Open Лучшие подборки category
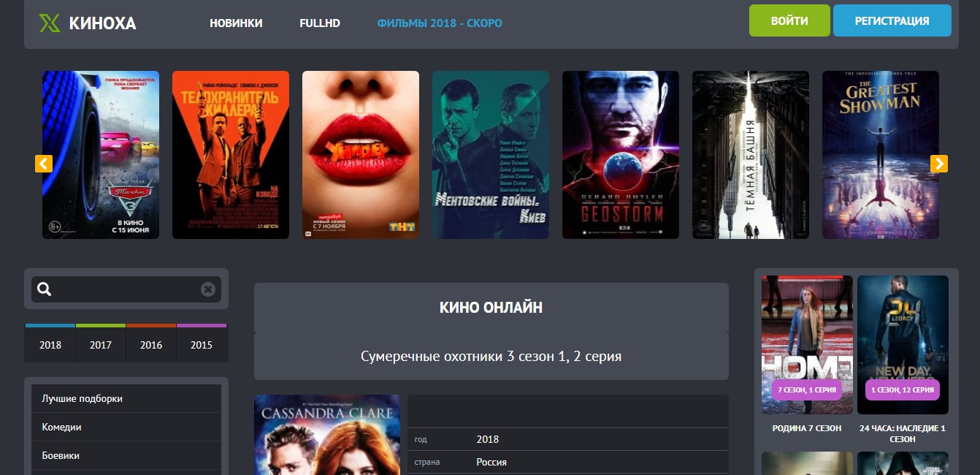Image resolution: width=980 pixels, height=475 pixels. (126, 399)
